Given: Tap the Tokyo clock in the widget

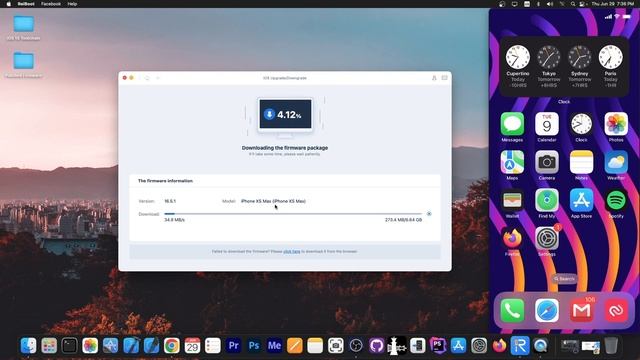Looking at the screenshot, I should click(549, 57).
